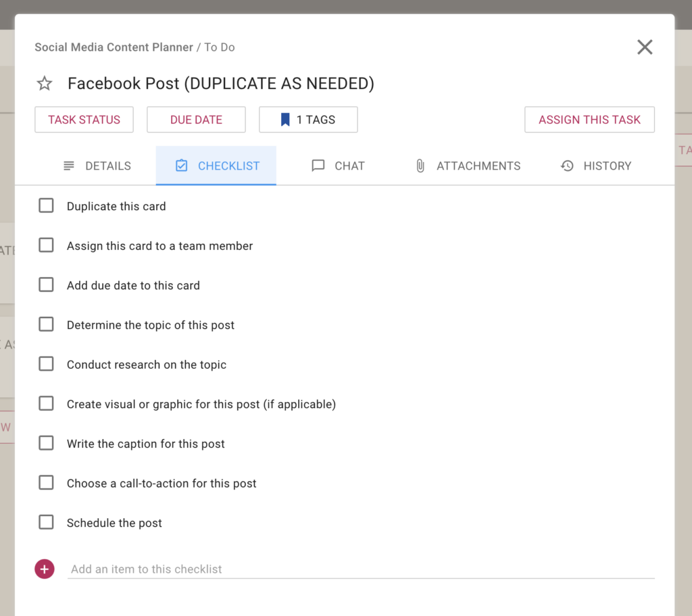Click the Checklist tab check icon
692x616 pixels.
[x=181, y=165]
